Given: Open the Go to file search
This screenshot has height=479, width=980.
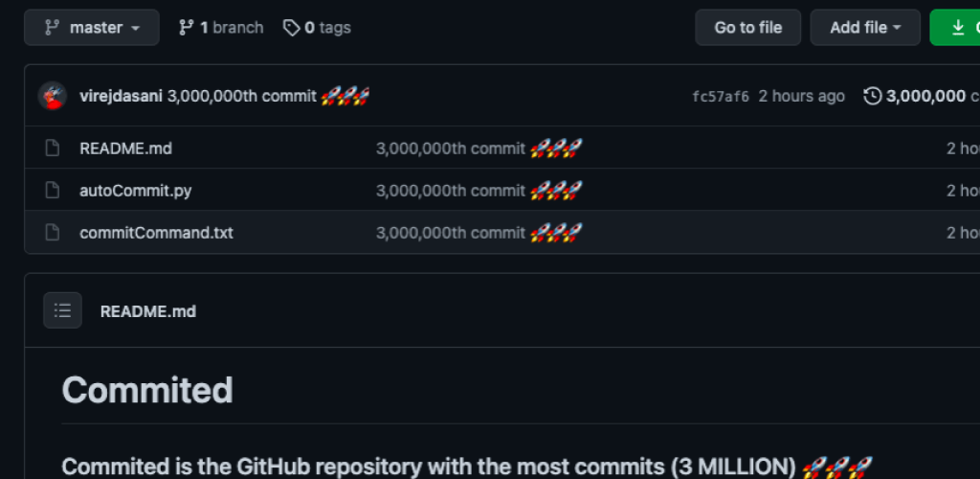Looking at the screenshot, I should (747, 28).
